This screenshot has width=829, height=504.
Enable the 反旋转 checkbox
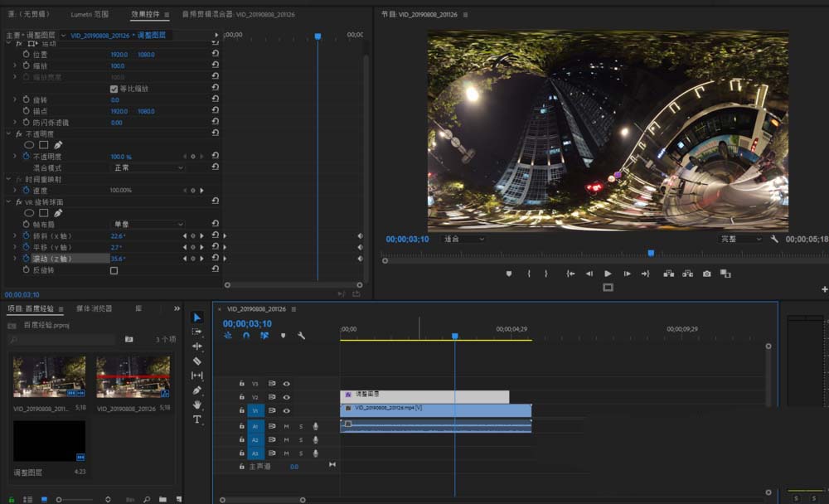coord(114,270)
